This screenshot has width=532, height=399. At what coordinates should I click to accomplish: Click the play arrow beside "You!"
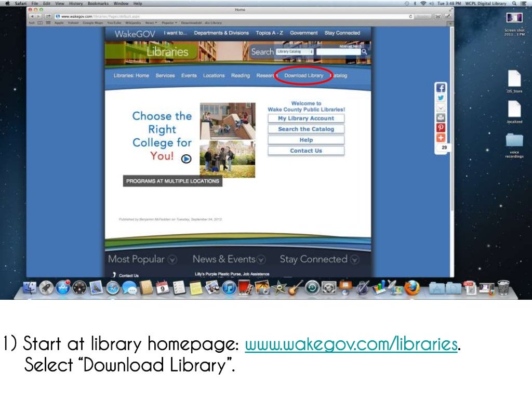click(x=186, y=158)
